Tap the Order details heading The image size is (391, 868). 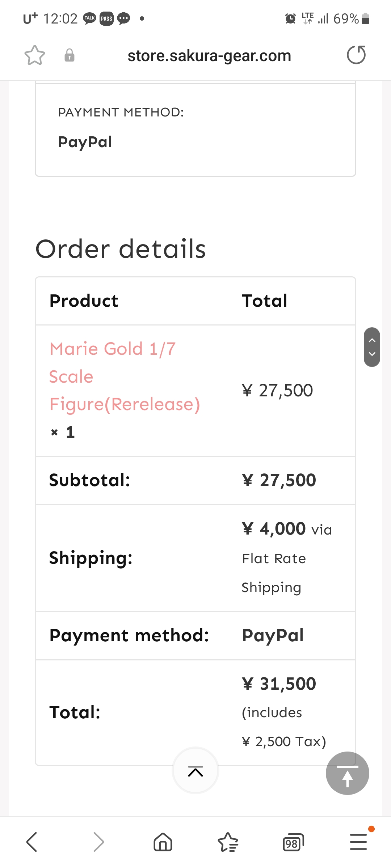tap(121, 249)
